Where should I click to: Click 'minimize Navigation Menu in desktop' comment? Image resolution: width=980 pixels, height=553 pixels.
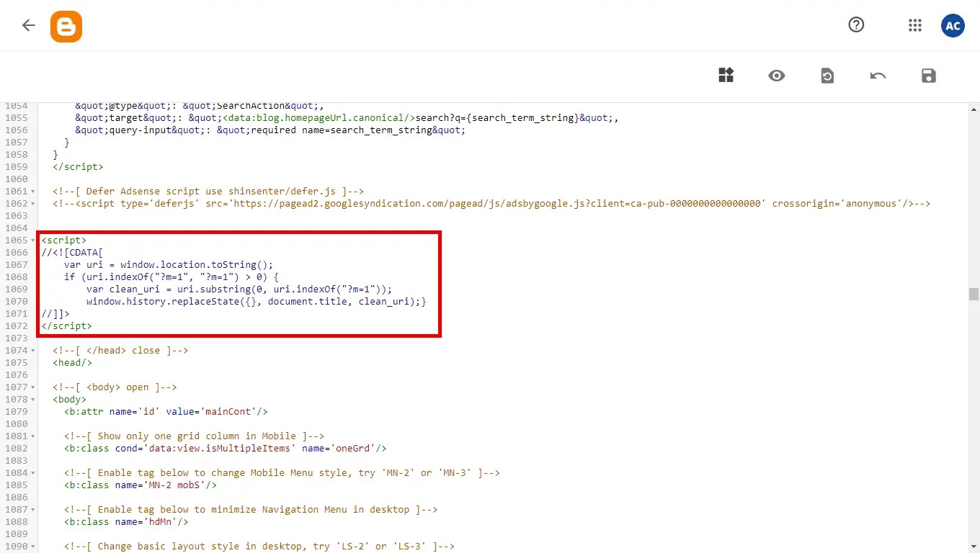point(251,509)
